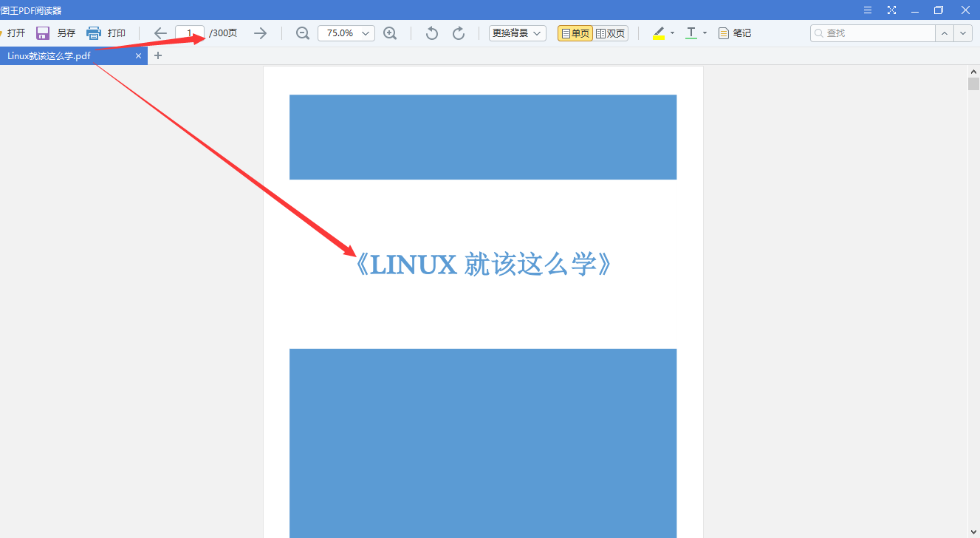Click the yellow highlighter tool icon
Viewport: 980px width, 538px height.
tap(659, 33)
